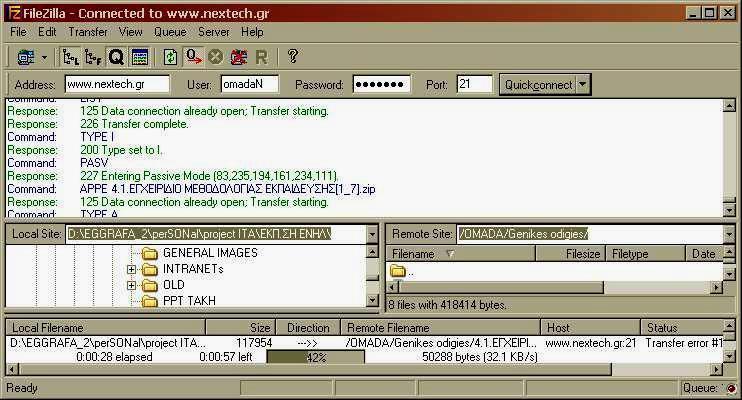Click the Address input field
Viewport: 742px width, 400px height.
click(x=117, y=84)
